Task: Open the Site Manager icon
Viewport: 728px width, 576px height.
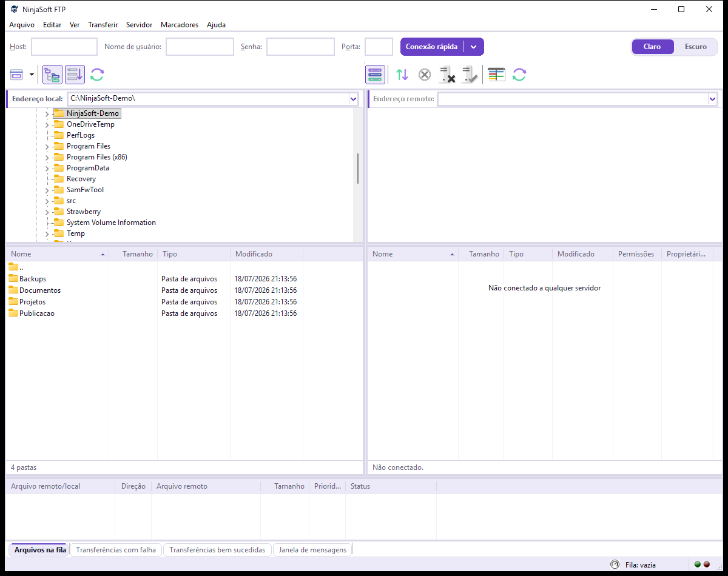Action: point(16,75)
